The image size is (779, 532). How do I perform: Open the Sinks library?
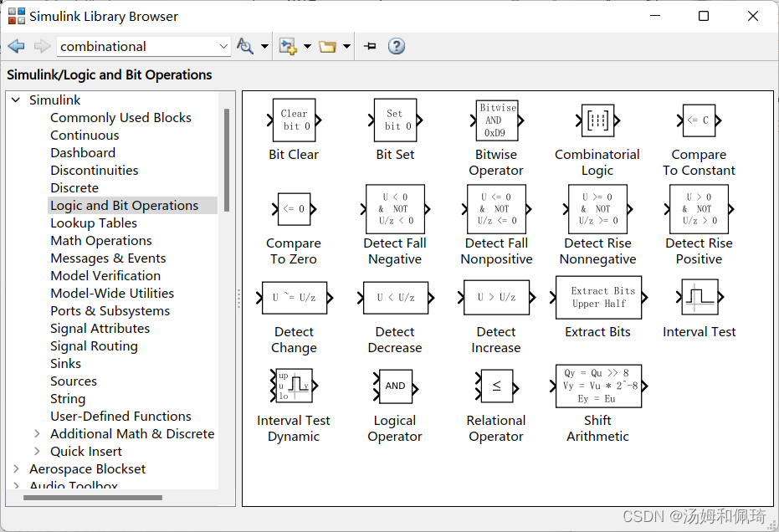point(65,364)
